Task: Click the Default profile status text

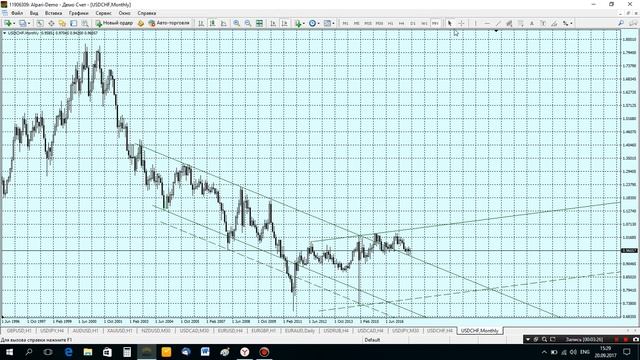Action: [372, 340]
